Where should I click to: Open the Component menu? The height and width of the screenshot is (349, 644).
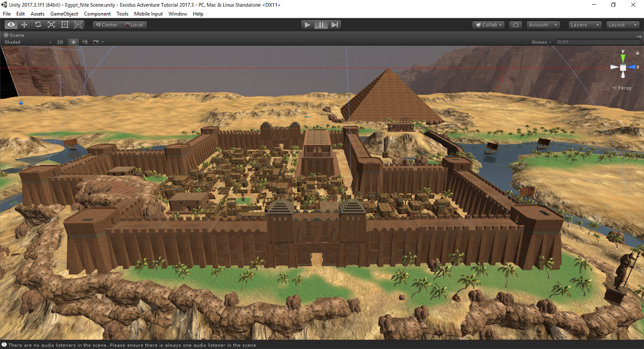(x=97, y=14)
